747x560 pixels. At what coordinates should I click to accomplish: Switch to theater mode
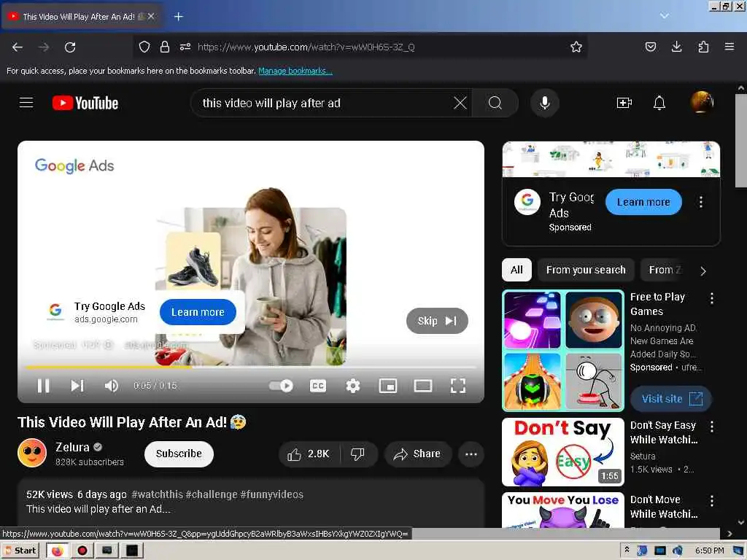pyautogui.click(x=422, y=385)
